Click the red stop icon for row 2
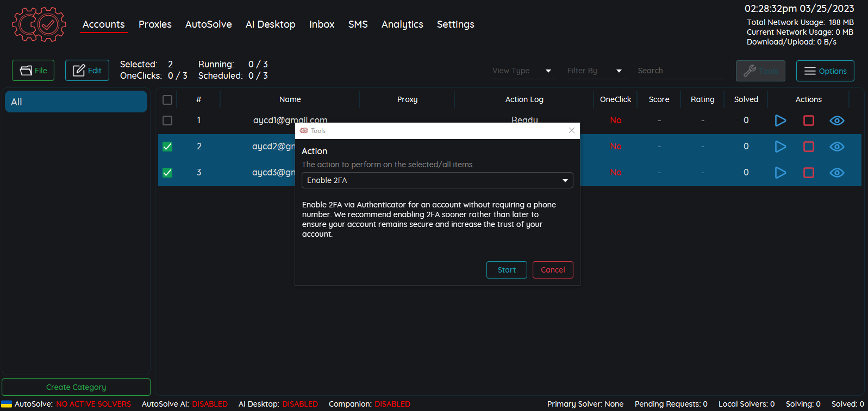Image resolution: width=868 pixels, height=411 pixels. 808,147
